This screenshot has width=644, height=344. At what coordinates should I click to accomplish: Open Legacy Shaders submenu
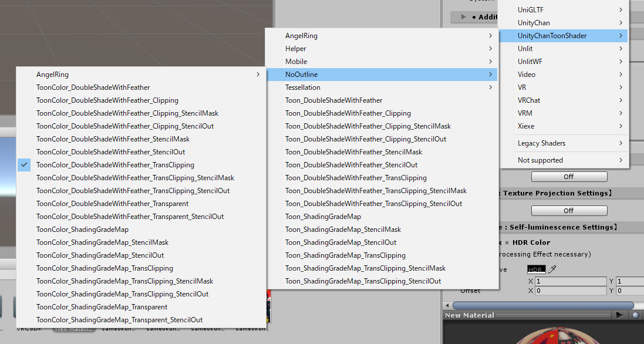point(564,143)
